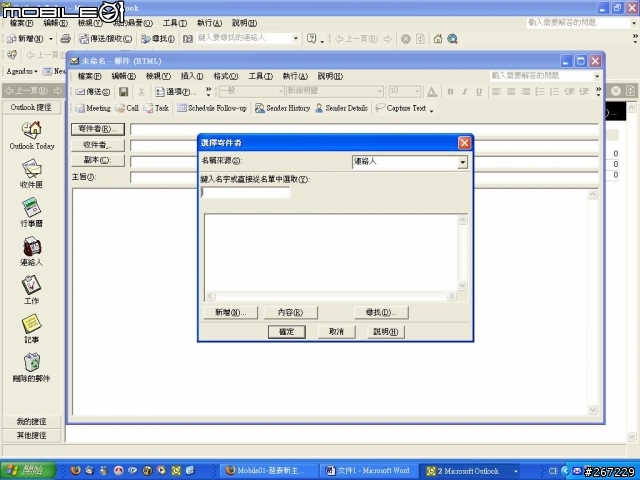Viewport: 640px width, 480px height.
Task: Toggle numbered list in mail toolbar
Action: pos(554,91)
